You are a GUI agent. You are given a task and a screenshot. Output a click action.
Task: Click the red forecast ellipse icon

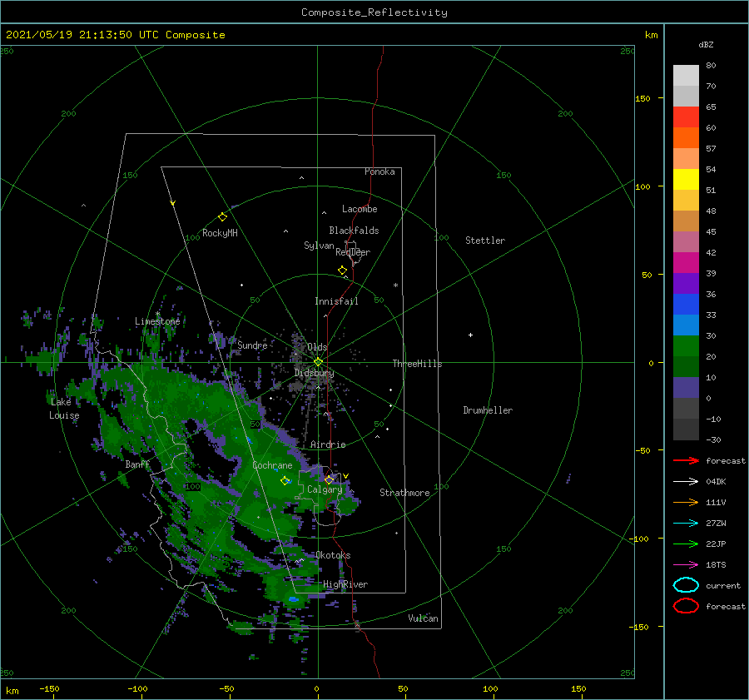pyautogui.click(x=686, y=606)
